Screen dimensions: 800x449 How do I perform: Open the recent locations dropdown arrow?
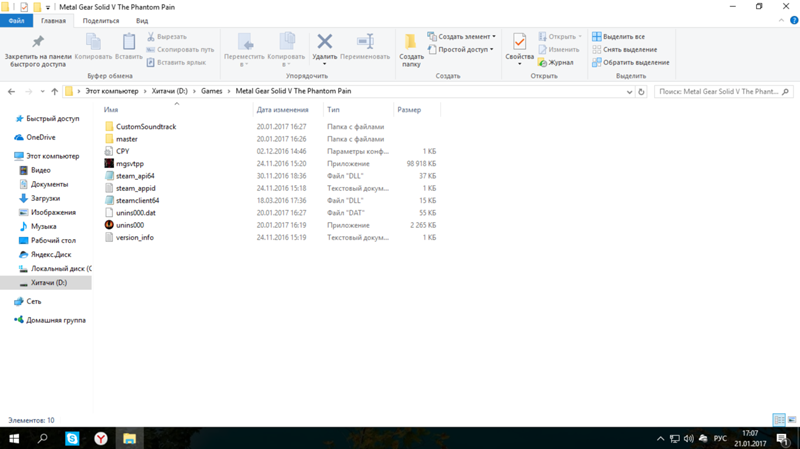click(x=42, y=92)
